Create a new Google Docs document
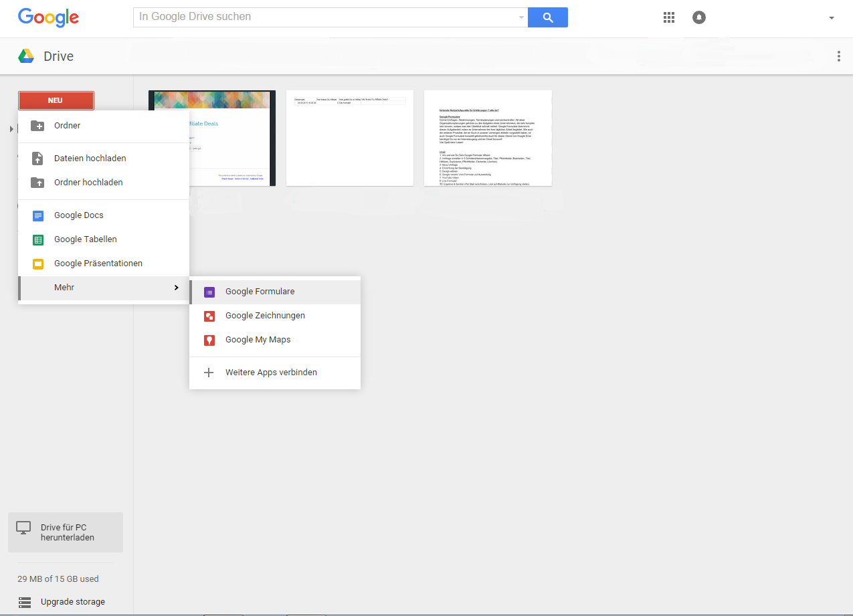 104,215
